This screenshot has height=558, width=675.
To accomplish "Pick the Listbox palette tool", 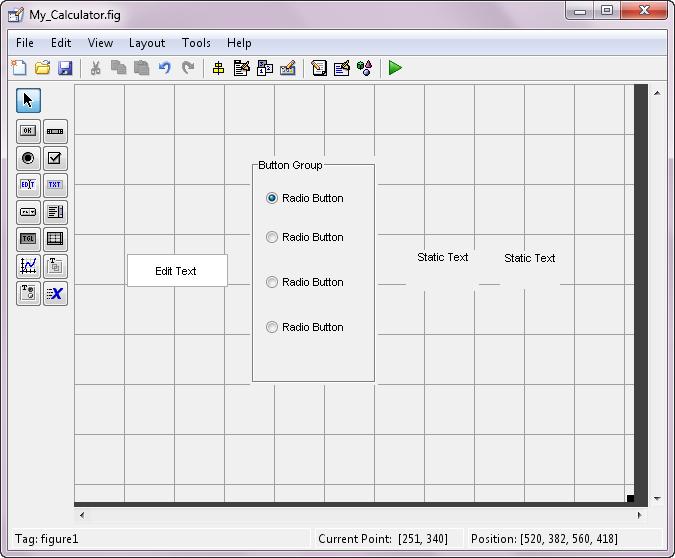I will point(55,212).
